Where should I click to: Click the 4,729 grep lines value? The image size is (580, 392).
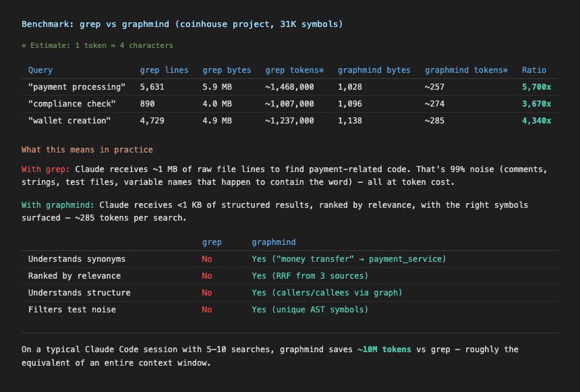coord(152,121)
